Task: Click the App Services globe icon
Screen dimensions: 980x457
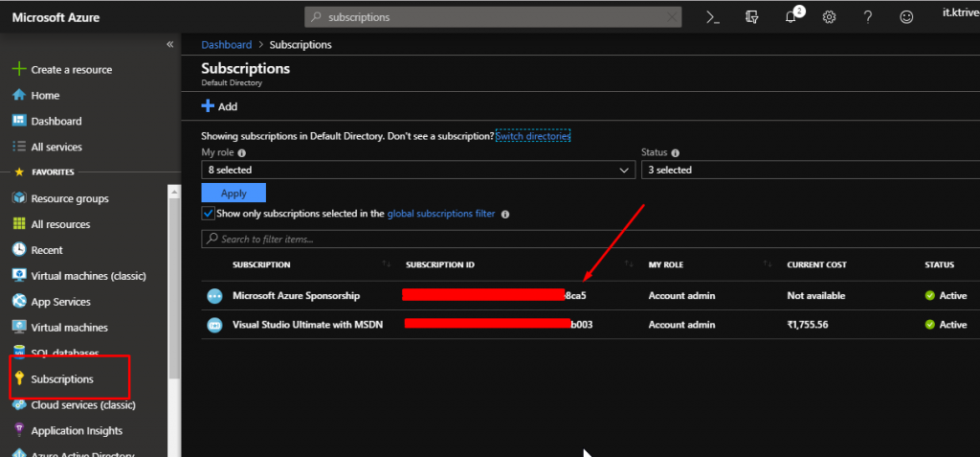Action: [x=19, y=301]
